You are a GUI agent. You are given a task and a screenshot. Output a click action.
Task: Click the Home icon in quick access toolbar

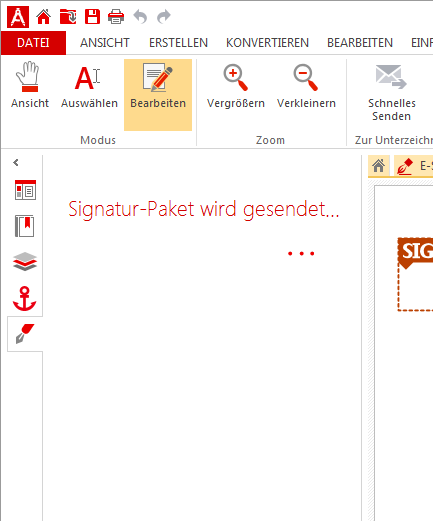pos(44,17)
